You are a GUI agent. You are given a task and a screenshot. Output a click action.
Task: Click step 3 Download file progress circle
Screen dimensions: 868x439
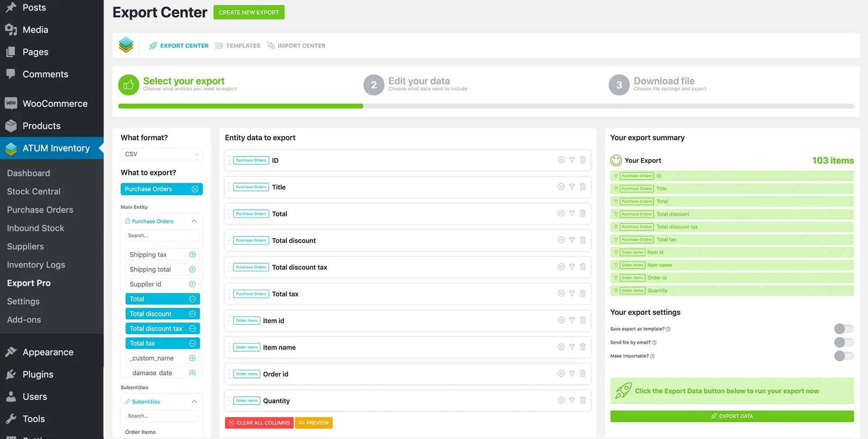click(x=618, y=85)
